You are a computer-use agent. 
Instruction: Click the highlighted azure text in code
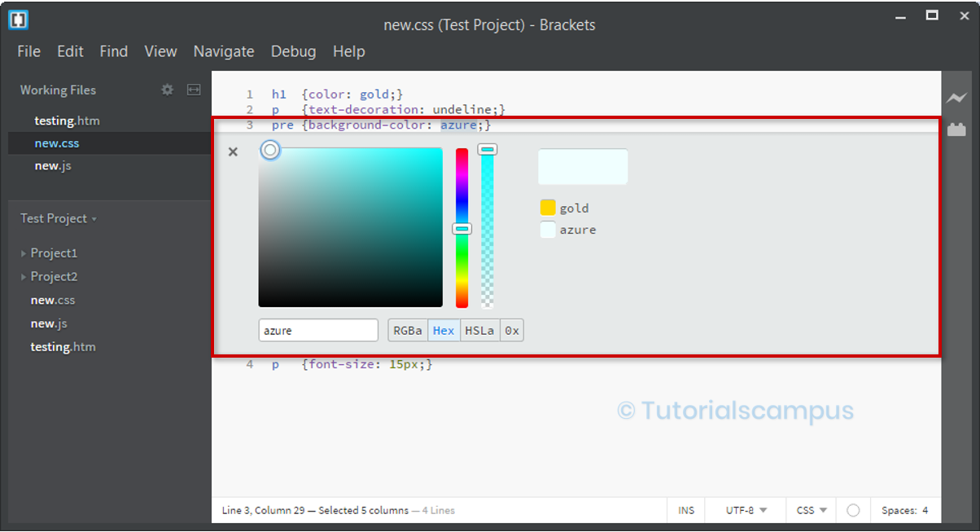click(x=458, y=125)
